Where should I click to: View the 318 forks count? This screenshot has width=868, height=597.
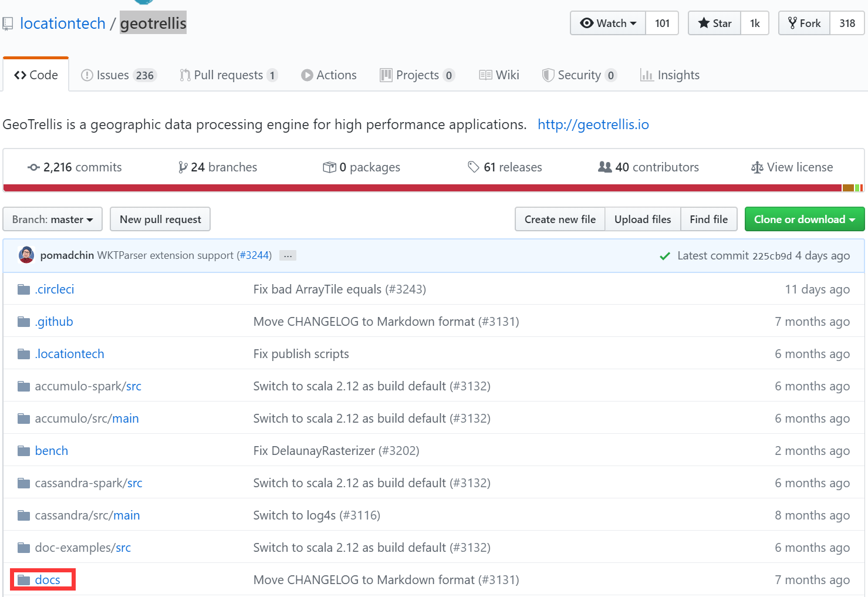(x=847, y=23)
